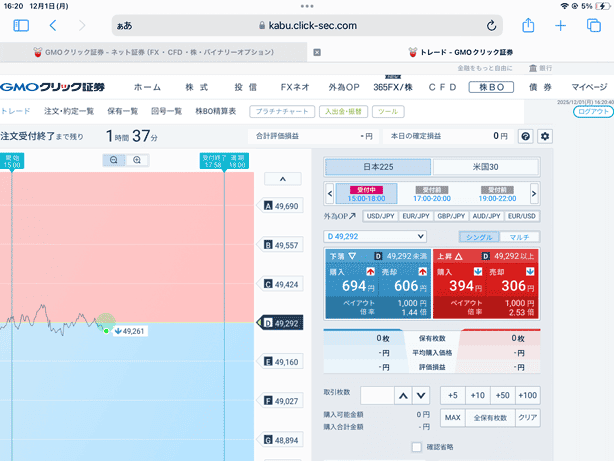Select strike price F 49,027
The width and height of the screenshot is (614, 461).
click(281, 401)
